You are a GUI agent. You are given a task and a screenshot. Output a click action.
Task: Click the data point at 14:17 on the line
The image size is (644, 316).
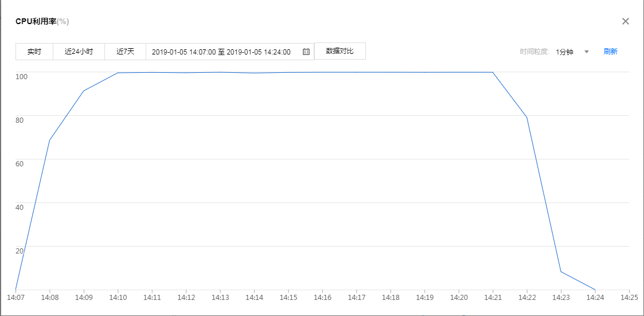pos(357,72)
